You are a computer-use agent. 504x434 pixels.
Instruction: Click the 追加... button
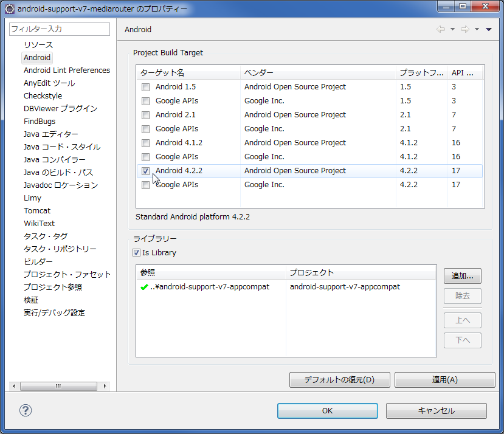coord(463,276)
